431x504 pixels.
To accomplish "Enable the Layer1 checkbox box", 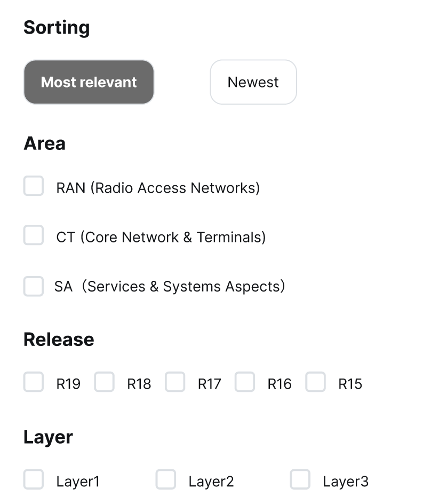I will click(34, 480).
